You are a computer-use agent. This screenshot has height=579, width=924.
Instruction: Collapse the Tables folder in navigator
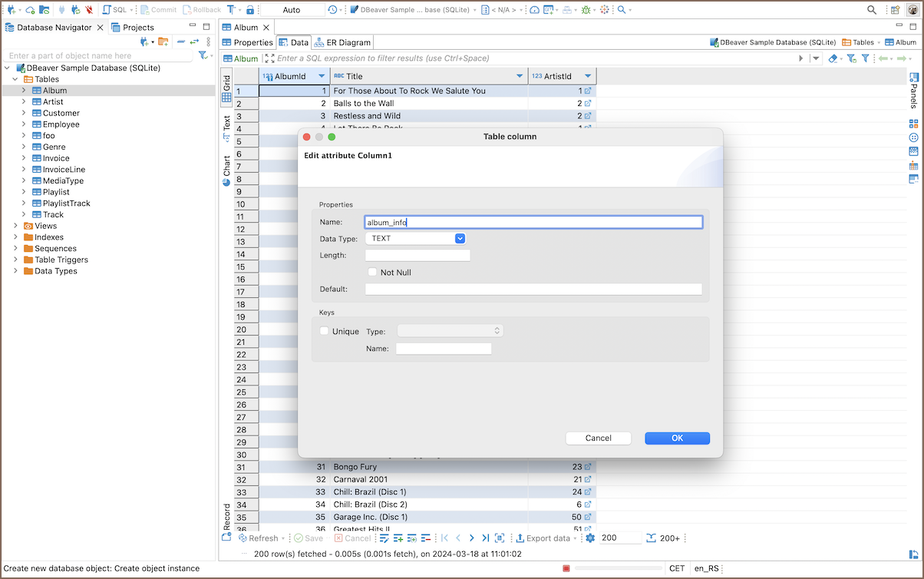point(15,79)
